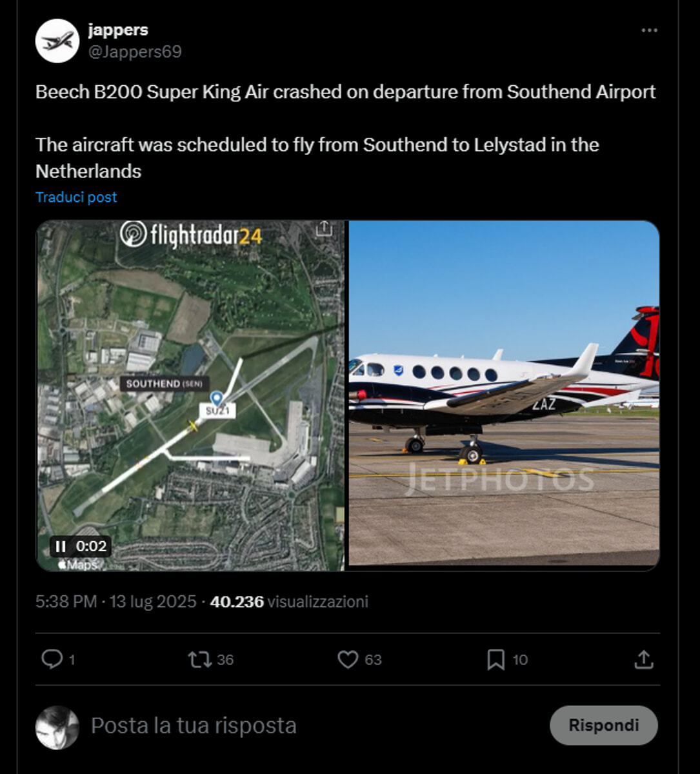Click the SOUTHEND (SEN) map label

[x=164, y=384]
